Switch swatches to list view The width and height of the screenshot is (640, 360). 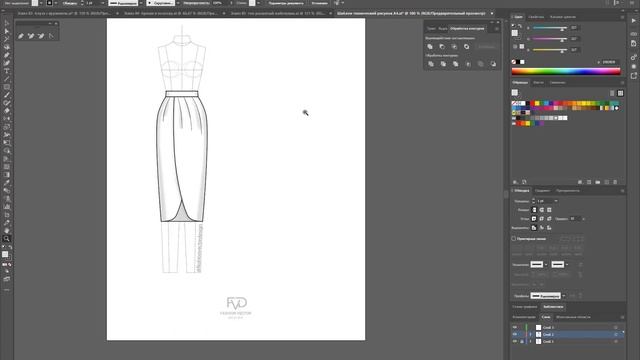tap(612, 93)
